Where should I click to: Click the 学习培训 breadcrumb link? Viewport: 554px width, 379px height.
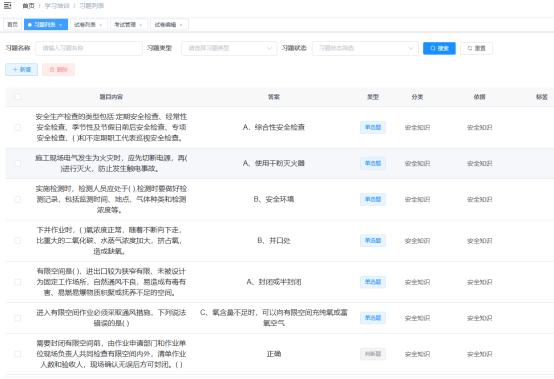click(57, 6)
